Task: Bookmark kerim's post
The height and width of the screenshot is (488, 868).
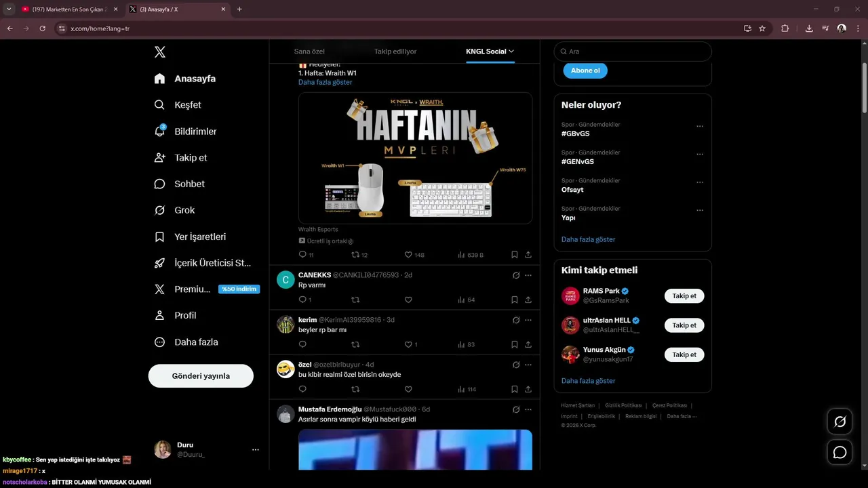Action: coord(515,344)
